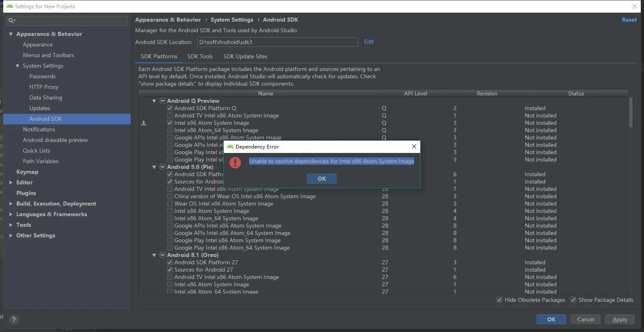644x332 pixels.
Task: Check Android TV Intel x86 Atom image for Q
Action: [170, 115]
